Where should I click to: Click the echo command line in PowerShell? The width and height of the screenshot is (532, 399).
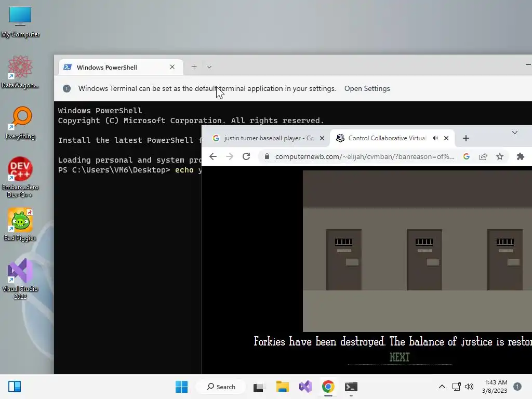130,170
